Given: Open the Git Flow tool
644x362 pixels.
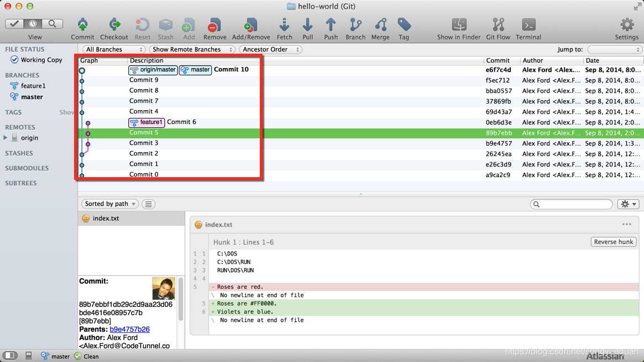Looking at the screenshot, I should tap(498, 25).
